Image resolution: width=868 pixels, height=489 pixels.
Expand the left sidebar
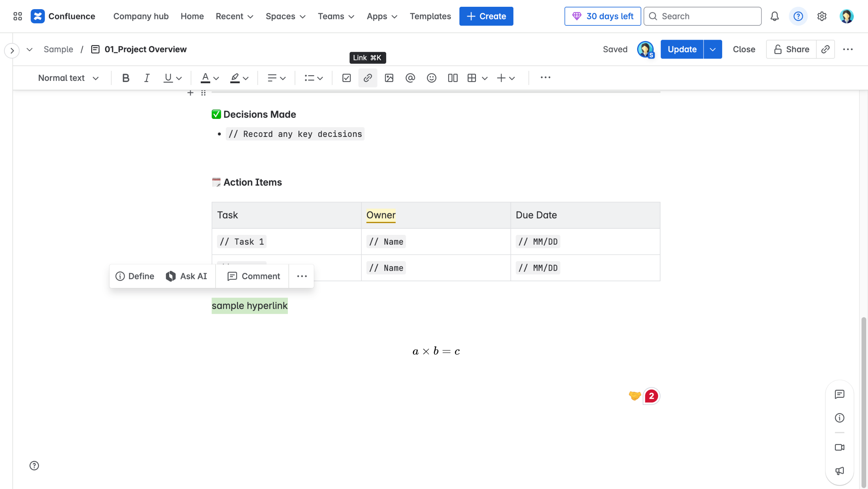coord(12,51)
